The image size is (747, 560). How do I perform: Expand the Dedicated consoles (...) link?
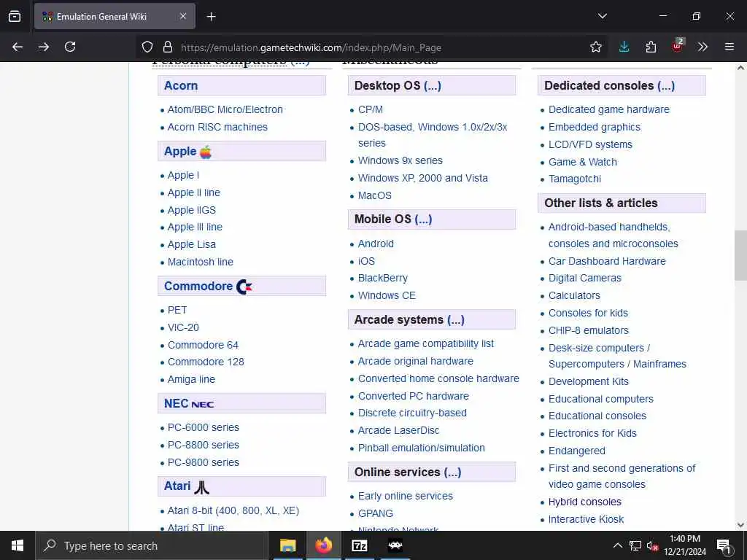tap(666, 86)
